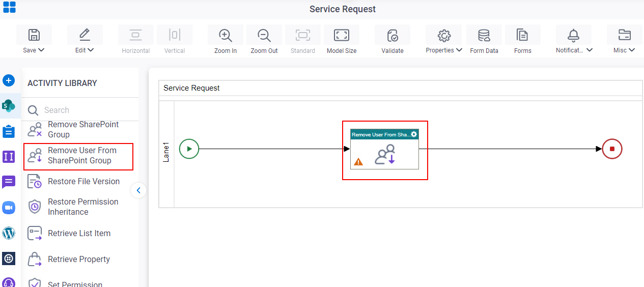
Task: Expand the Edit dropdown arrow
Action: [x=91, y=50]
